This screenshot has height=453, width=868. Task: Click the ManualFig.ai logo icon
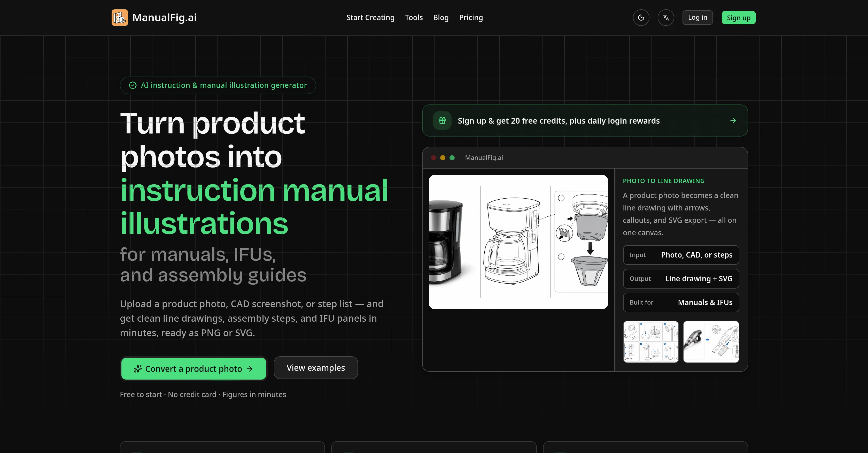tap(120, 18)
